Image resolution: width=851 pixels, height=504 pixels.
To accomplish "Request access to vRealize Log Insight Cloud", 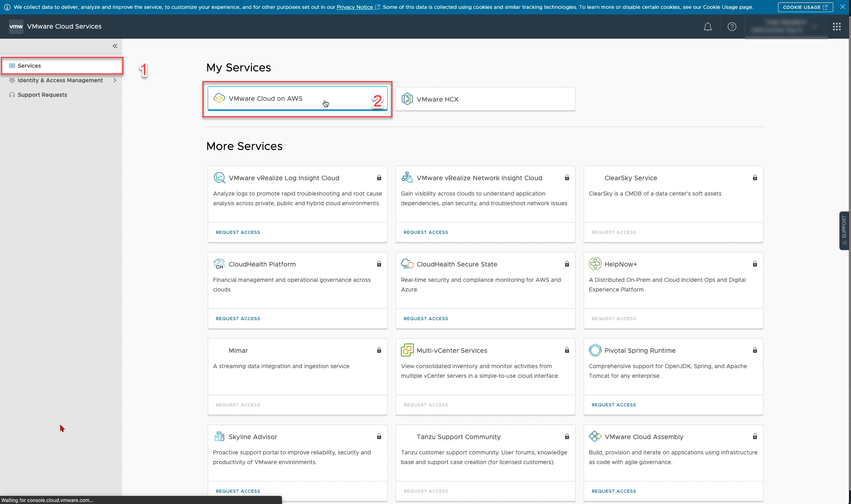I will (x=238, y=233).
